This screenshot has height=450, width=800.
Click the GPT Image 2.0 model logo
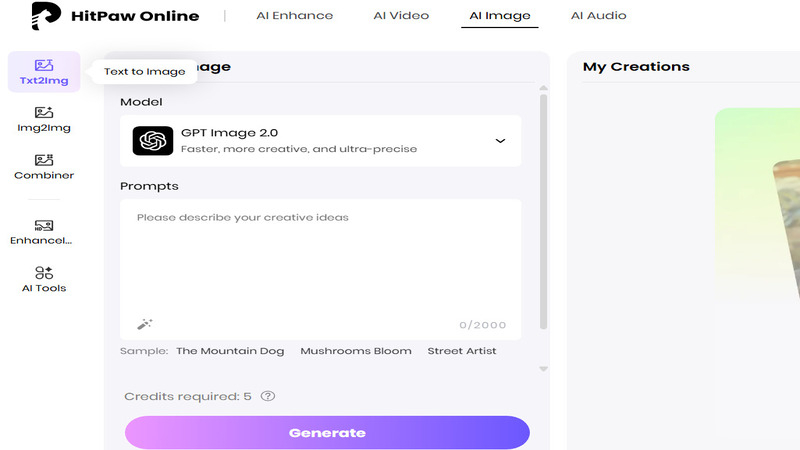click(153, 141)
